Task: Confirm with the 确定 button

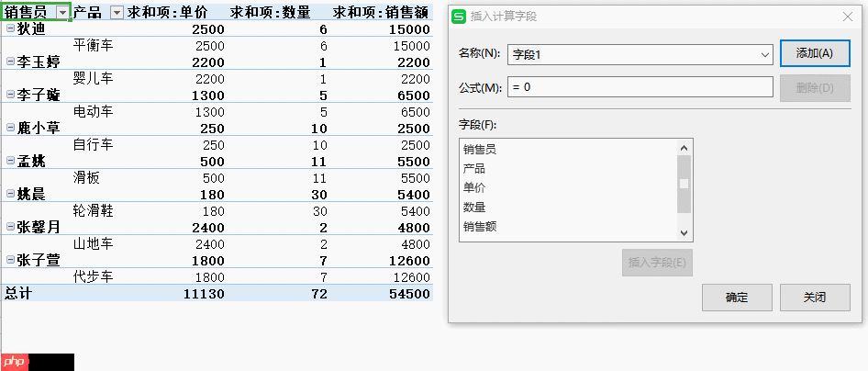Action: (x=737, y=298)
